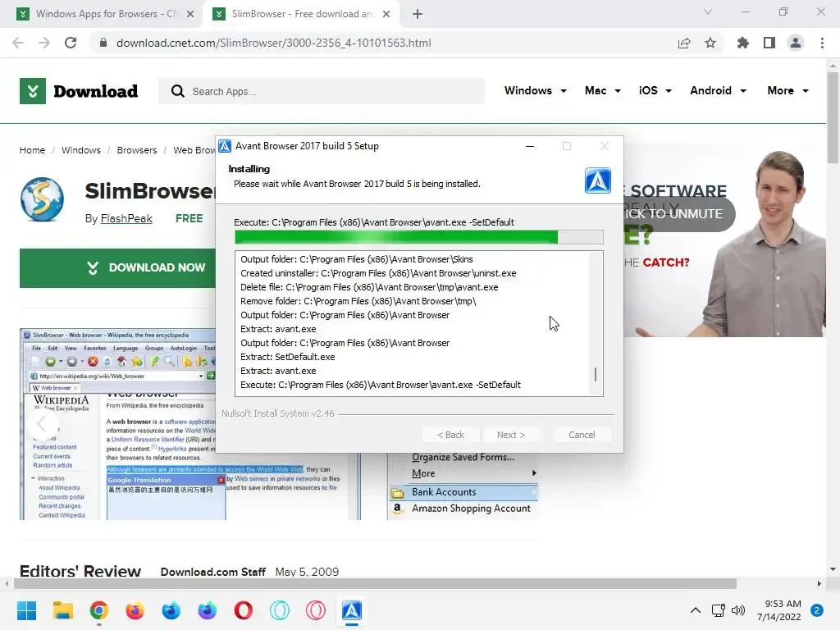This screenshot has height=630, width=840.
Task: Click the installer progress bar
Action: click(419, 237)
